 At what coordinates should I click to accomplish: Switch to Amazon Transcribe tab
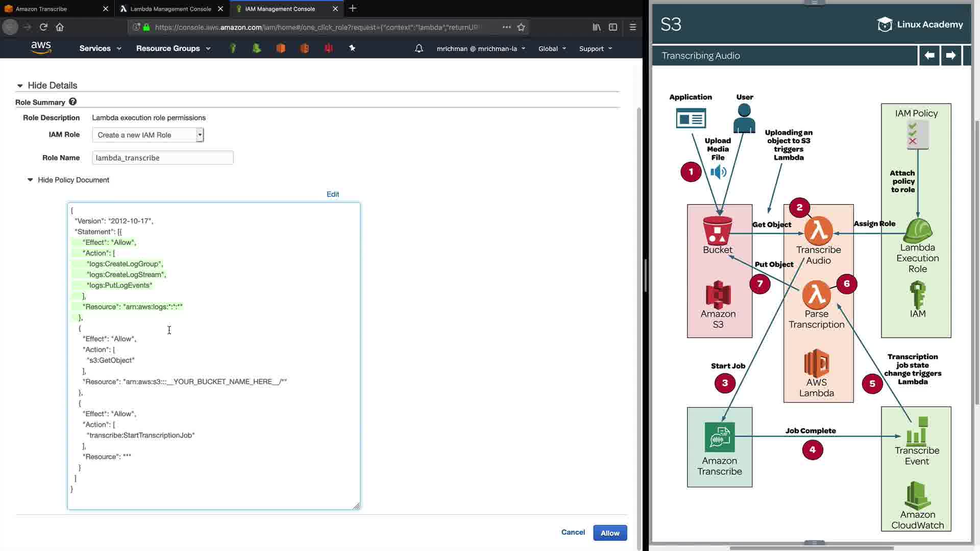41,9
